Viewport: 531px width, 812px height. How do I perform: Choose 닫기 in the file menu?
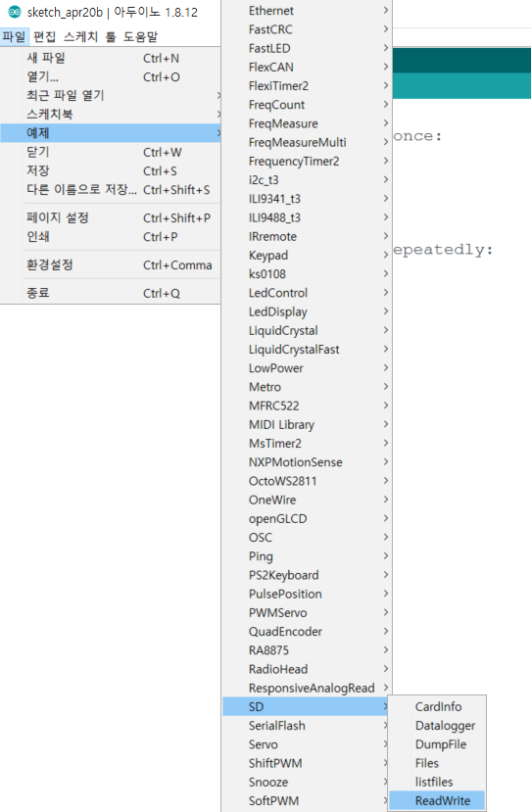[x=111, y=152]
